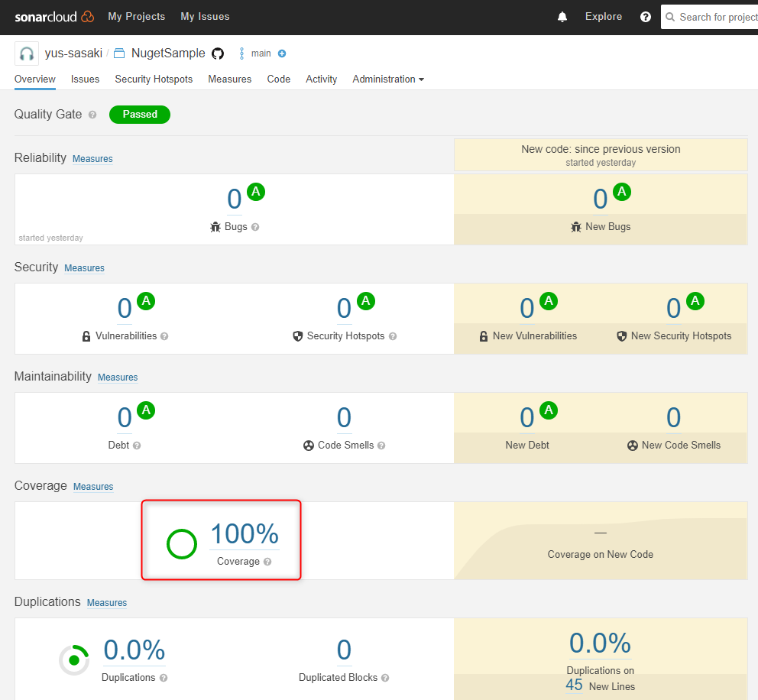Click the bell notifications icon
The width and height of the screenshot is (758, 700).
[x=562, y=16]
